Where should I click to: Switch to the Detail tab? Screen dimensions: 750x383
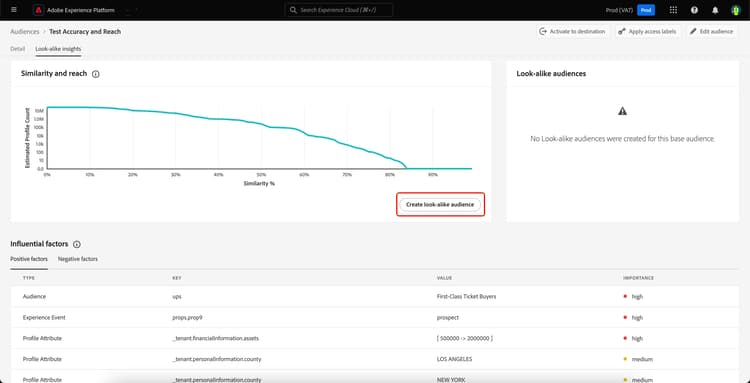pos(18,49)
